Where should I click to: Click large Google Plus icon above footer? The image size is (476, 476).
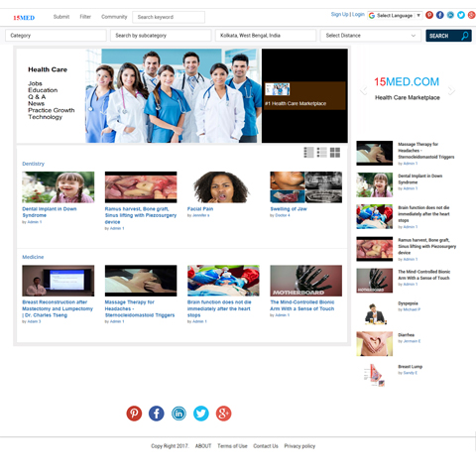[x=223, y=414]
